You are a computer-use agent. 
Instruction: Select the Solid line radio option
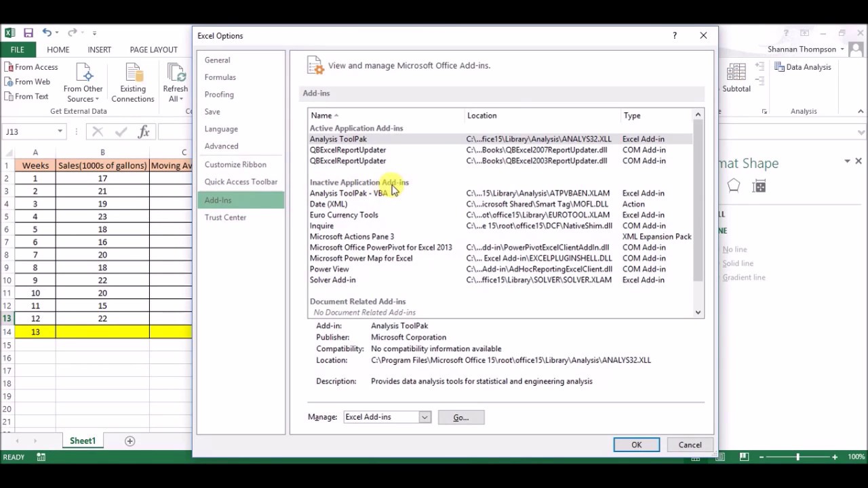click(737, 263)
